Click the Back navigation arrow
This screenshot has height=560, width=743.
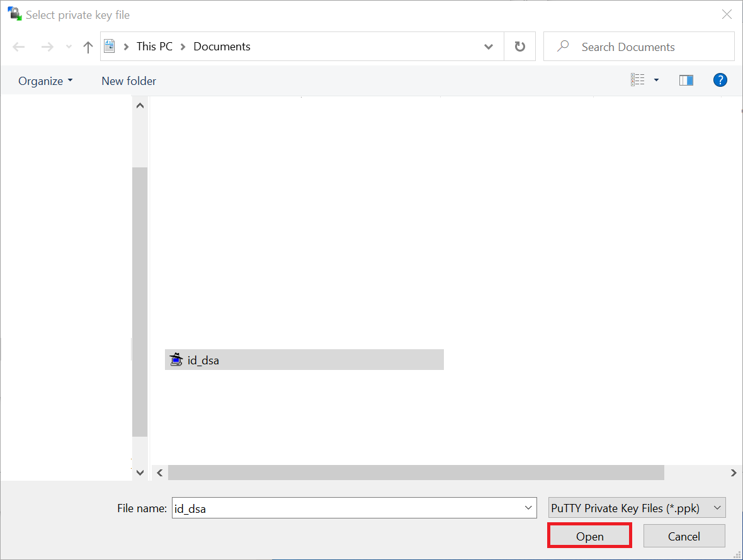click(19, 47)
